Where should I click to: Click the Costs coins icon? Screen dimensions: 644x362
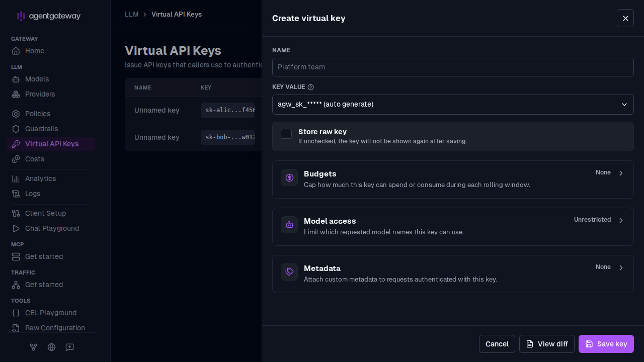(x=16, y=159)
